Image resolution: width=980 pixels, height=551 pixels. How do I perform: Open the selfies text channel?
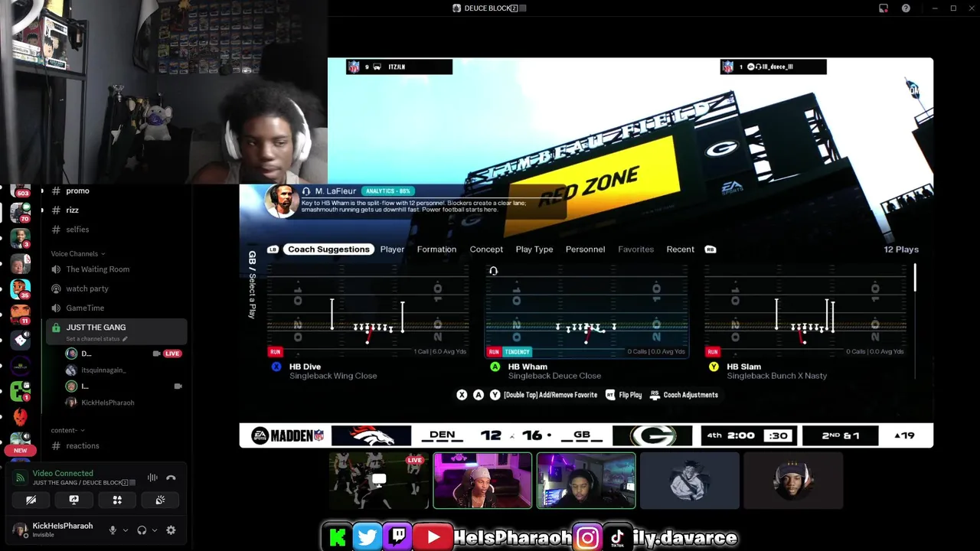77,230
